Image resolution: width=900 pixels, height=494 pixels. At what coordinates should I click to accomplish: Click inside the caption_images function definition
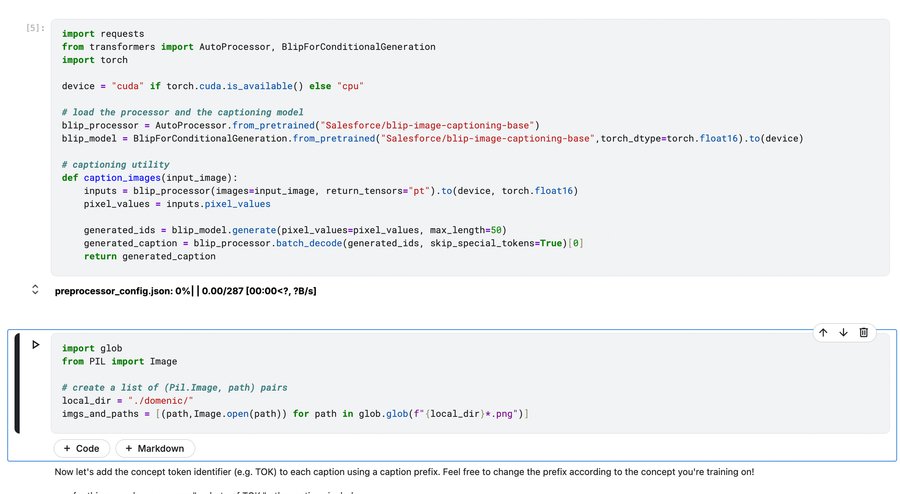150,177
